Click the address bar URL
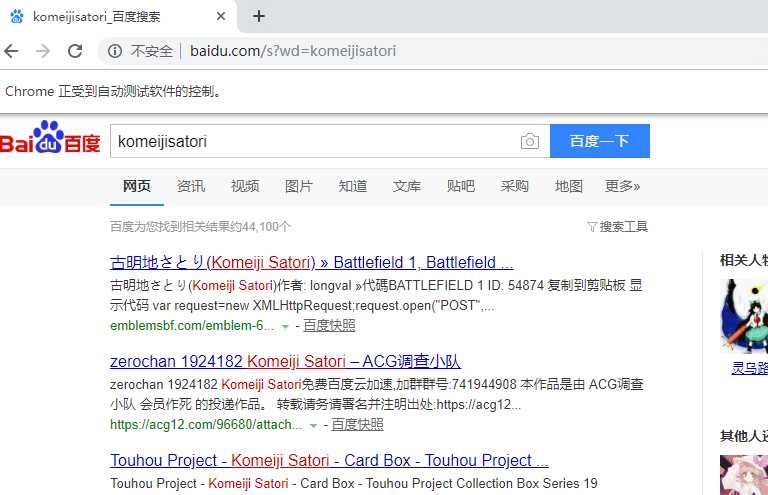Screen dimensions: 768x495 point(293,51)
